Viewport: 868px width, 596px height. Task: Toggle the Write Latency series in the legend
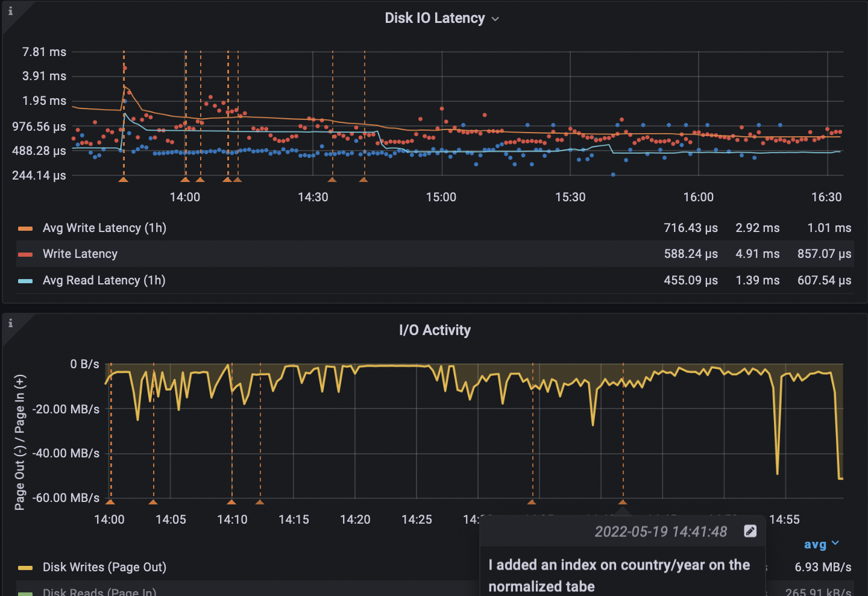click(x=80, y=254)
